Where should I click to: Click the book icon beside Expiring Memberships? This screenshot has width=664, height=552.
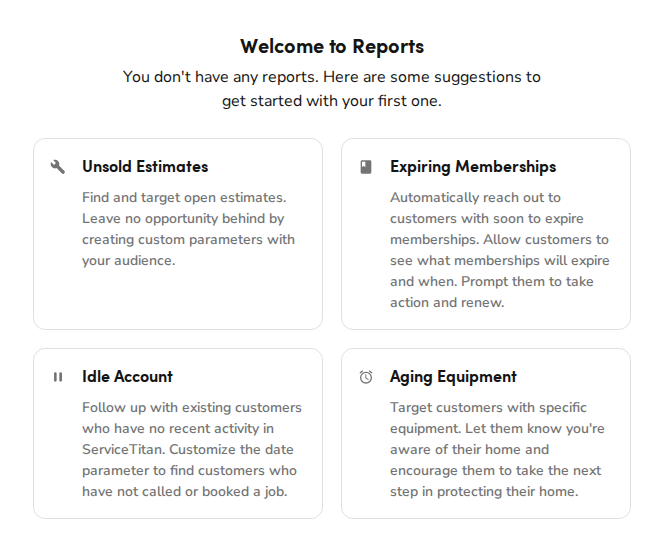[x=366, y=167]
